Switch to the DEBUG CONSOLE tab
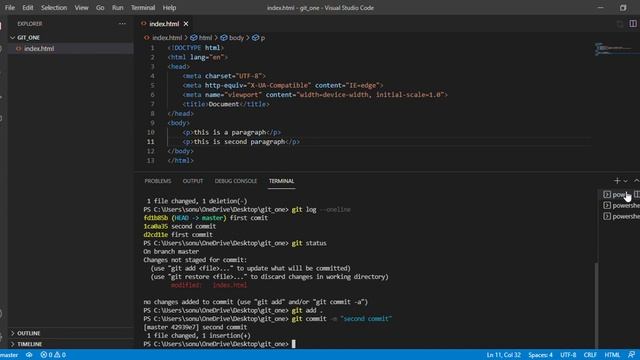Viewport: 640px width, 360px height. [236, 181]
